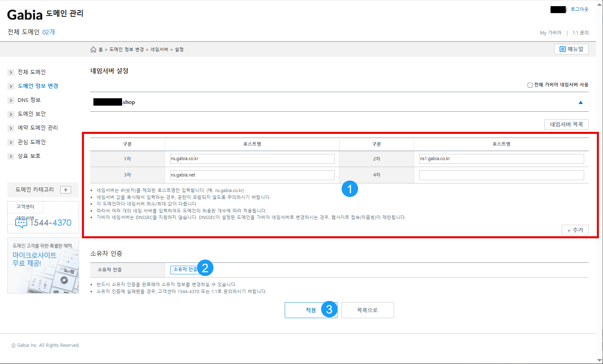
Task: Expand 전체 도메인 sidebar arrow
Action: tap(11, 72)
